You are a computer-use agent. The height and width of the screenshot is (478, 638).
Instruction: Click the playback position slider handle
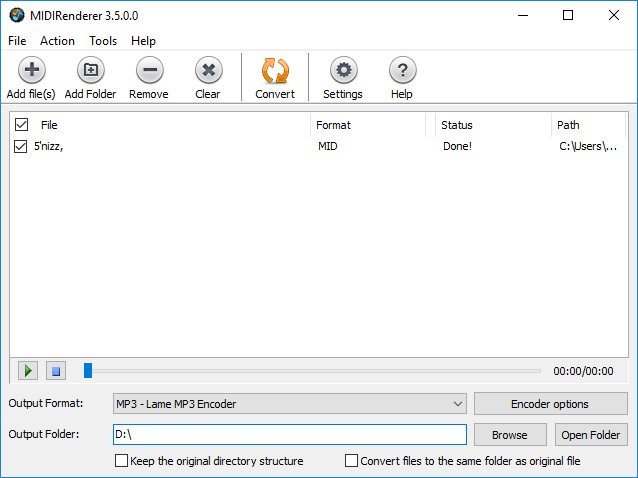coord(88,371)
